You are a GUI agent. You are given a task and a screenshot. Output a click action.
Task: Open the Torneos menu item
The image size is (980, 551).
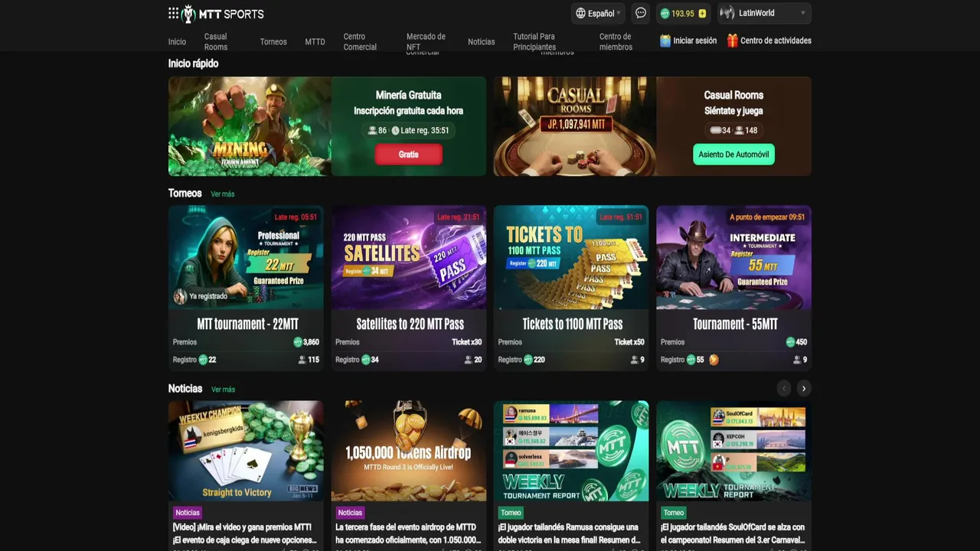273,42
